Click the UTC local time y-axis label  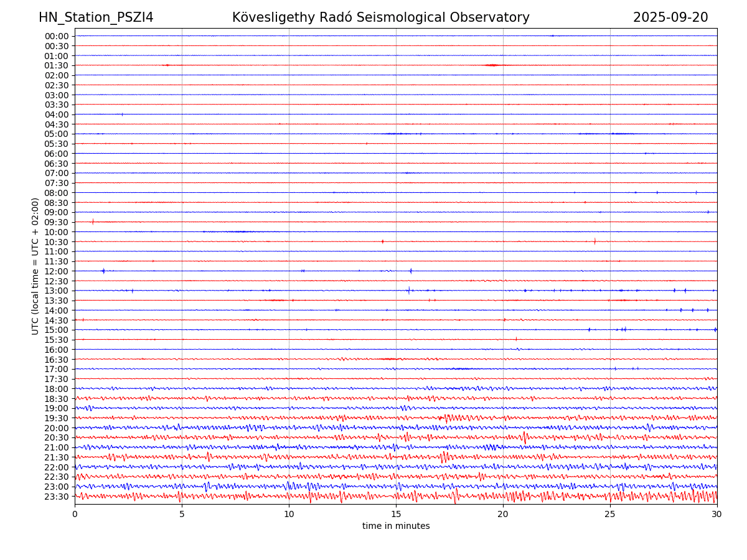pyautogui.click(x=36, y=266)
